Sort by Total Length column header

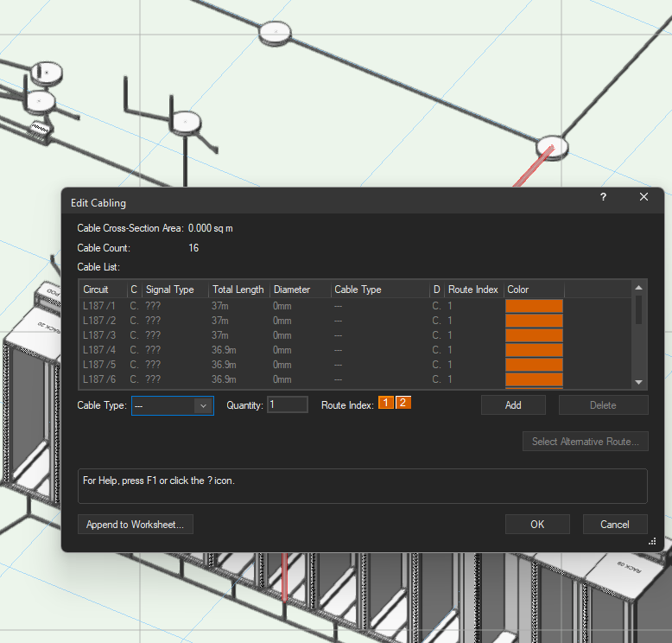pyautogui.click(x=238, y=290)
